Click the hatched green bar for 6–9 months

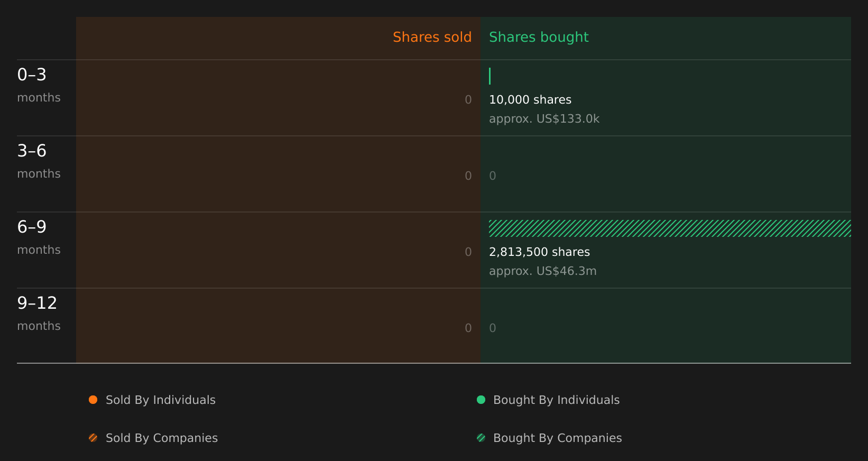pyautogui.click(x=670, y=228)
